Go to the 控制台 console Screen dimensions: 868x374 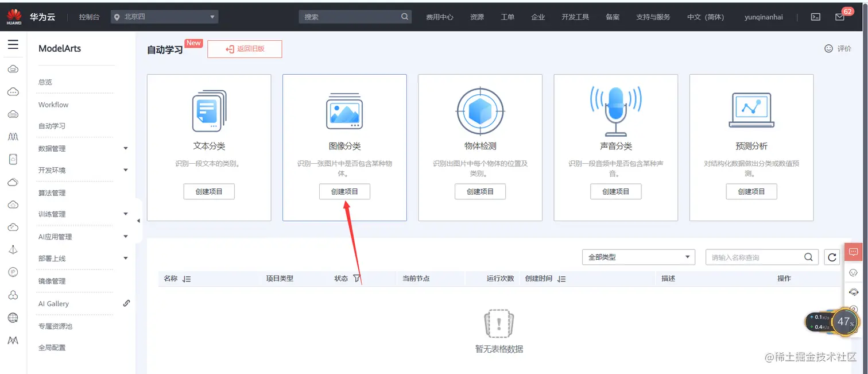[x=89, y=17]
